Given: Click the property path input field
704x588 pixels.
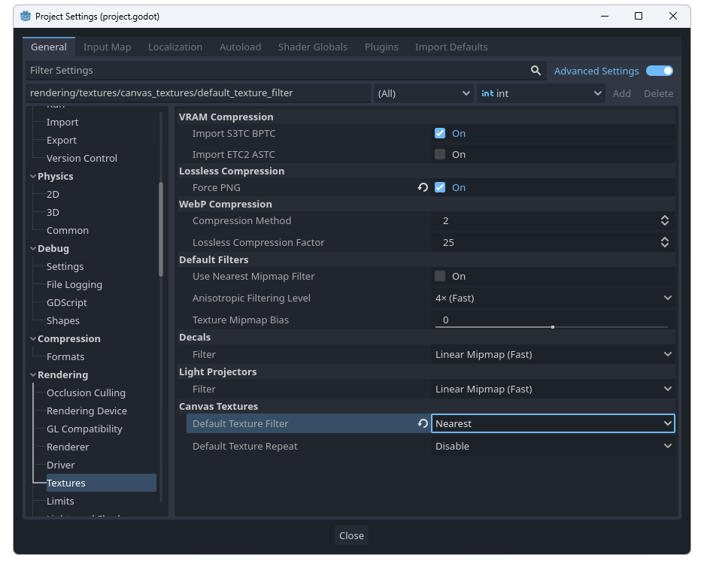Looking at the screenshot, I should [198, 93].
